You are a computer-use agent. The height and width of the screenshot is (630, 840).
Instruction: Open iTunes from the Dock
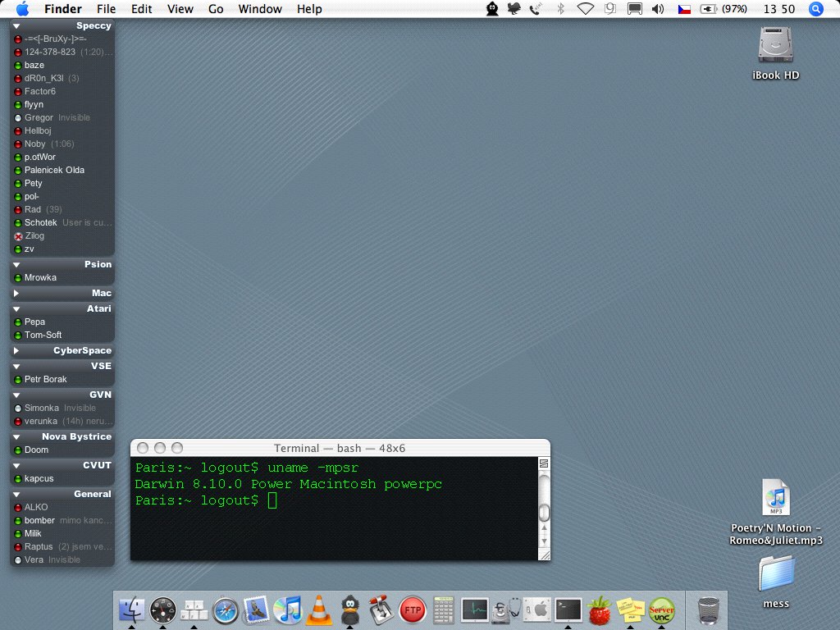pos(288,609)
